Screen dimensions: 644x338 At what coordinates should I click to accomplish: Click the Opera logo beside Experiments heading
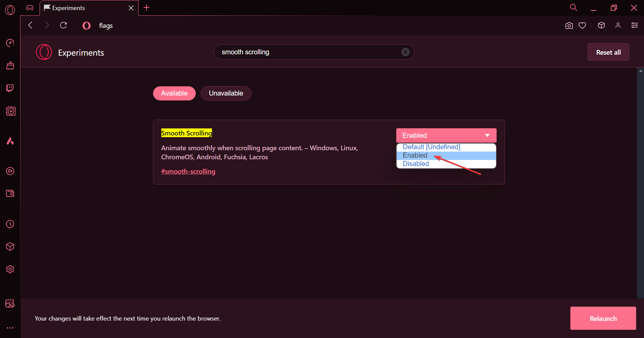tap(44, 52)
